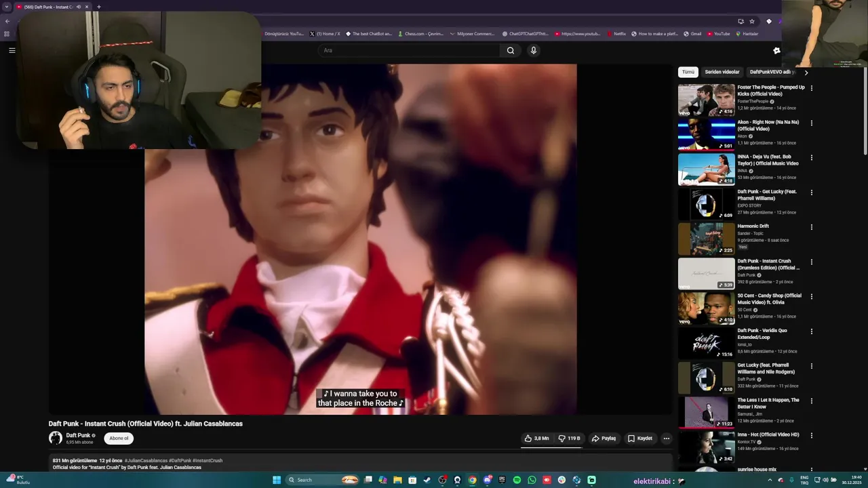Open options menu for 'Candy Shop' video
This screenshot has height=488, width=868.
811,296
